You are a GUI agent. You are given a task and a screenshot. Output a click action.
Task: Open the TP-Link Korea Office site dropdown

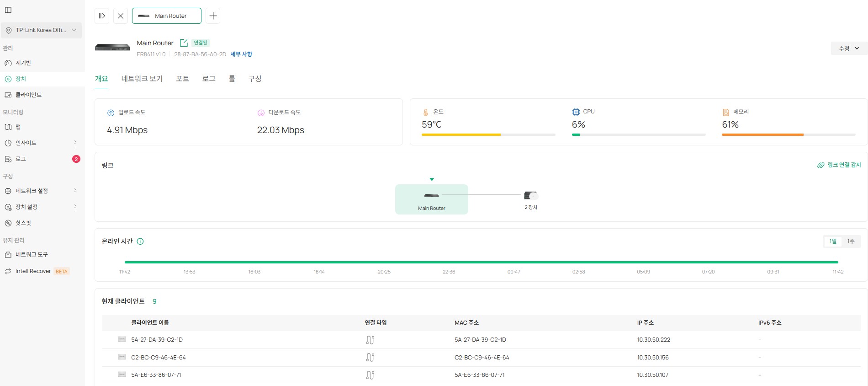pyautogui.click(x=41, y=30)
